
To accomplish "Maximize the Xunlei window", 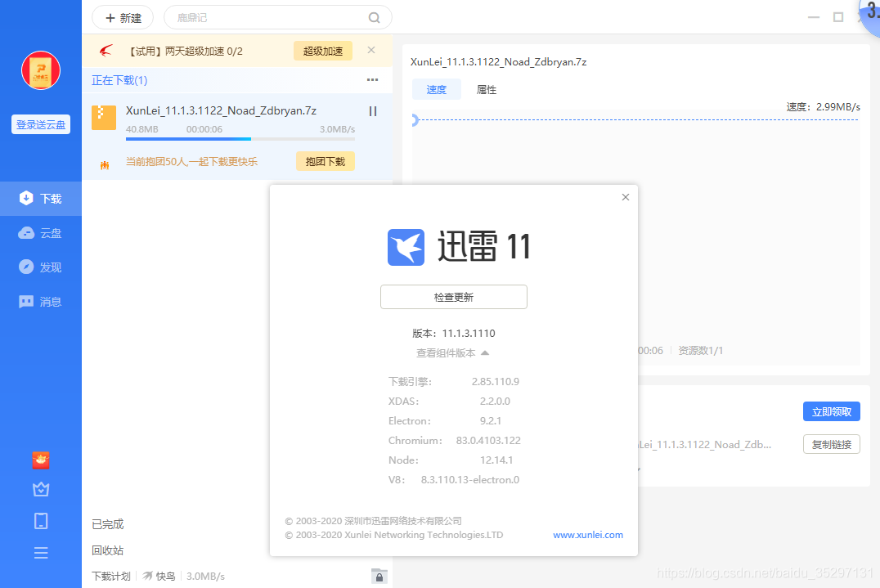I will click(838, 17).
